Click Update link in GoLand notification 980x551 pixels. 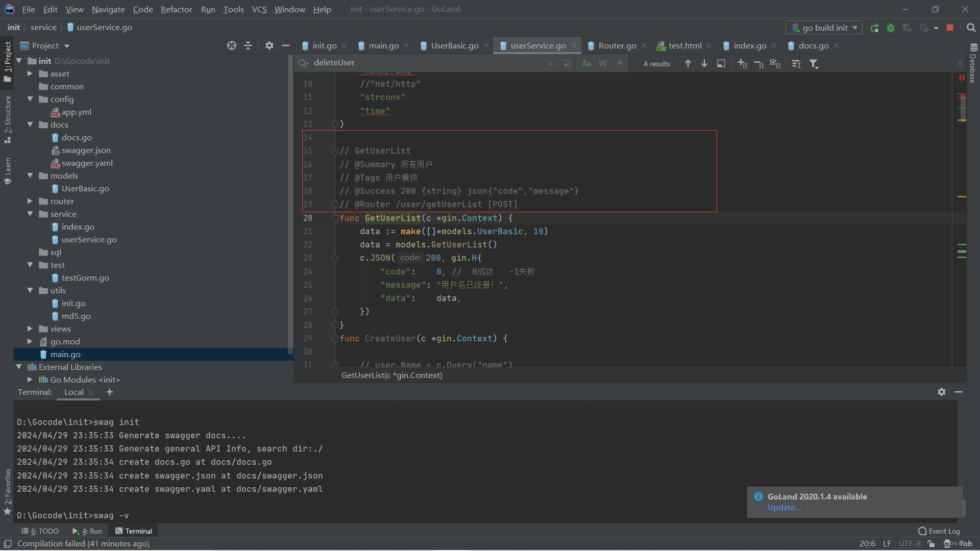[784, 508]
